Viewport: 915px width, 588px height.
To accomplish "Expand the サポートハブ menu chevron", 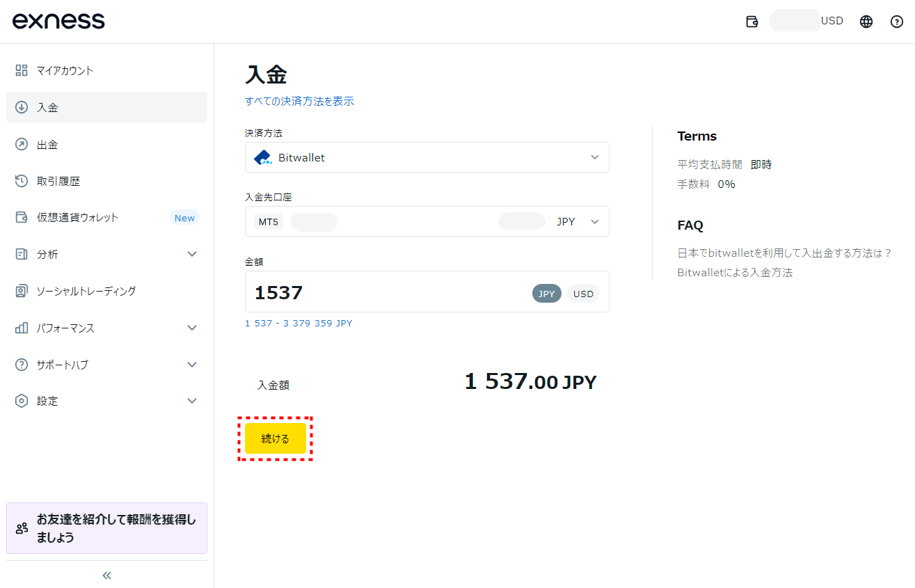I will pos(193,365).
